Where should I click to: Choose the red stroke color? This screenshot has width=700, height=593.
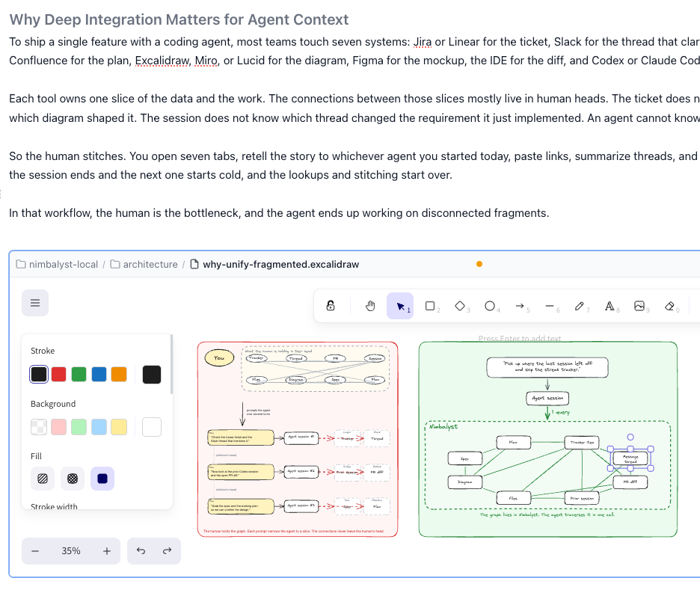point(58,374)
